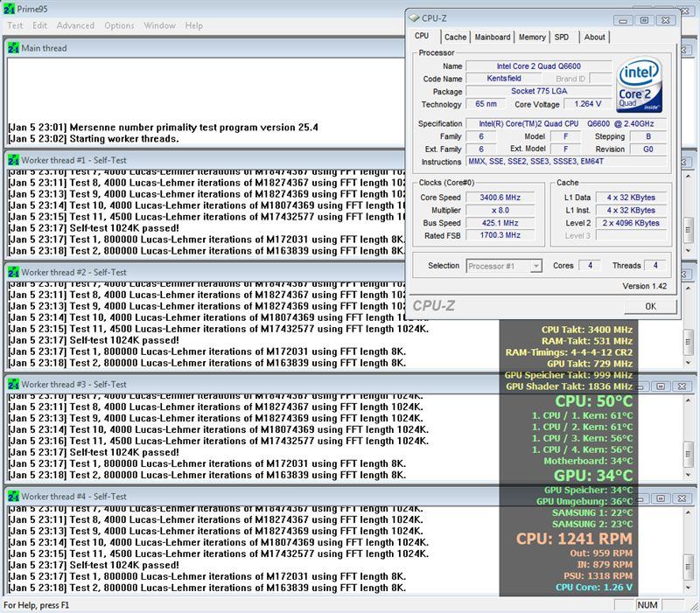This screenshot has height=613, width=700.
Task: Switch to the Memory tab in CPU-Z
Action: coord(532,37)
